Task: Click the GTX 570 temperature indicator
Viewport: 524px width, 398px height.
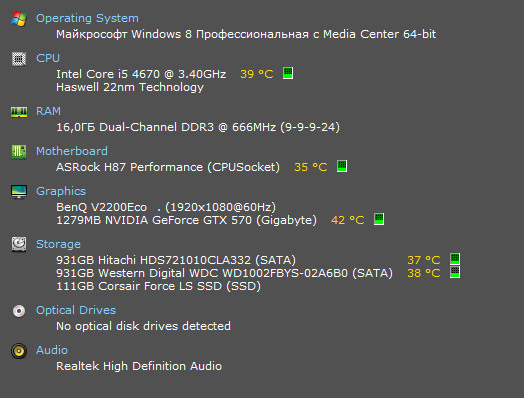Action: (379, 219)
